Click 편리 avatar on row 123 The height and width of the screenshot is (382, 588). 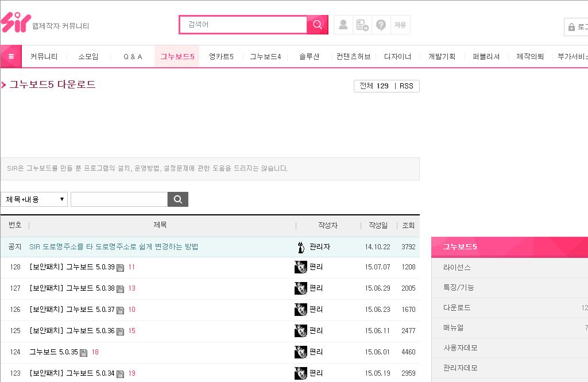click(301, 373)
